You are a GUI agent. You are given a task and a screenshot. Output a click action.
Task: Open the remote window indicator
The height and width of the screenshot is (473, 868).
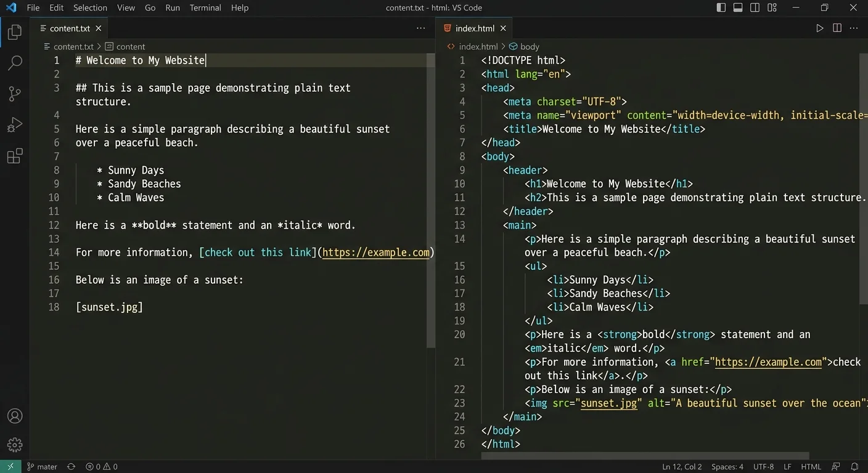click(x=10, y=467)
